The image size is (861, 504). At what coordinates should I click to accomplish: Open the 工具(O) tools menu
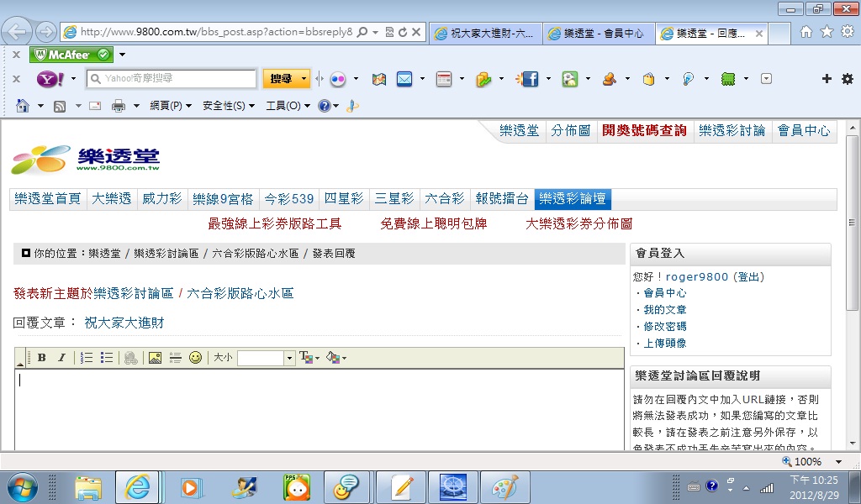pos(288,106)
